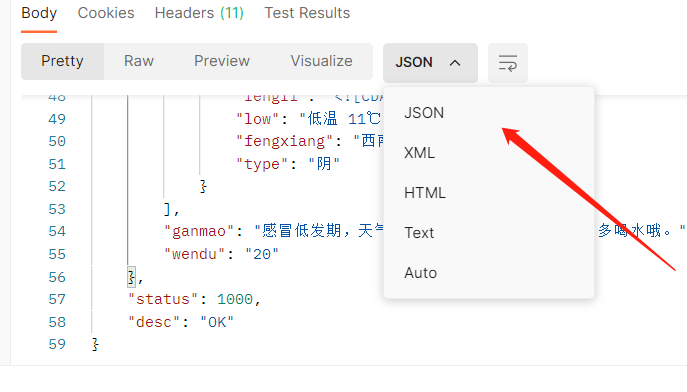Click the "20" value text
The height and width of the screenshot is (392, 687).
pyautogui.click(x=262, y=254)
